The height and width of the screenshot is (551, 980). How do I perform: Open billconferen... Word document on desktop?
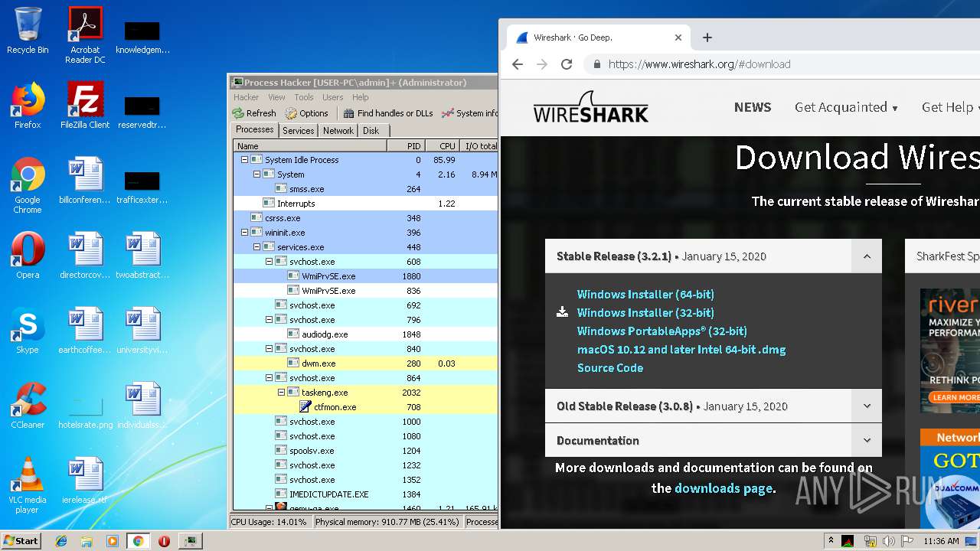pos(85,181)
